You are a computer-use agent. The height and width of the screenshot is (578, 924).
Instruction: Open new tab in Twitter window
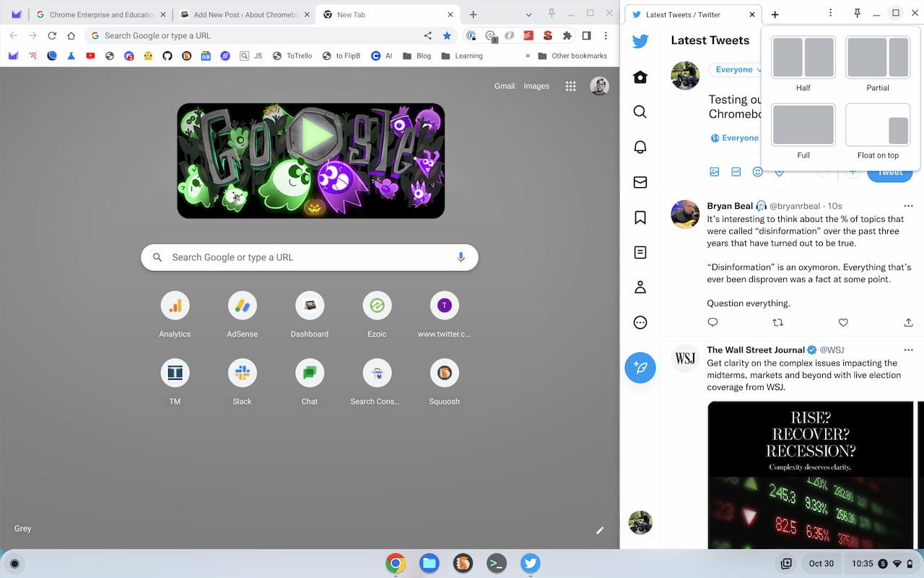point(775,14)
